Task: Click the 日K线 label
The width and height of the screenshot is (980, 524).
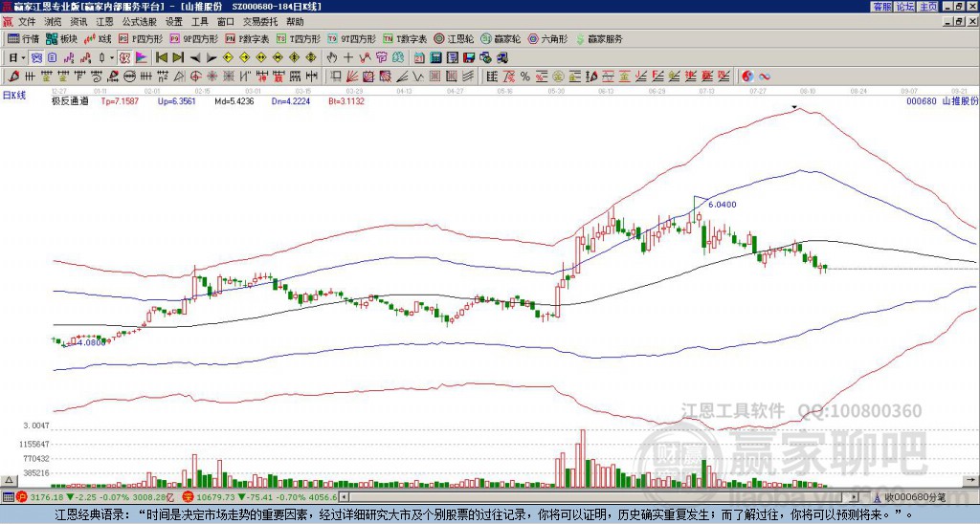Action: point(13,96)
